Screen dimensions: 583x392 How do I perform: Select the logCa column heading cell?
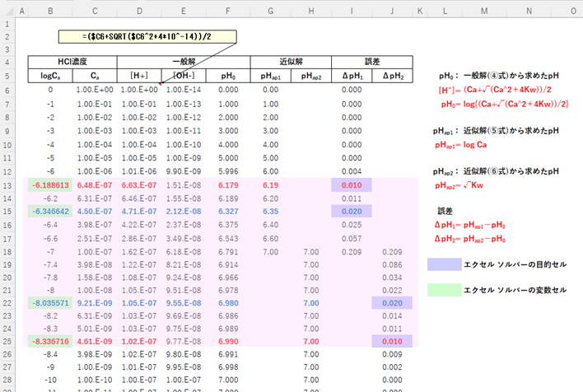click(x=50, y=76)
